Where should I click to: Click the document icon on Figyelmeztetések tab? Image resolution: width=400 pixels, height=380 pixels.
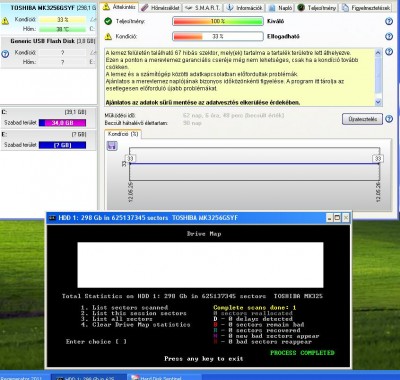(x=346, y=8)
